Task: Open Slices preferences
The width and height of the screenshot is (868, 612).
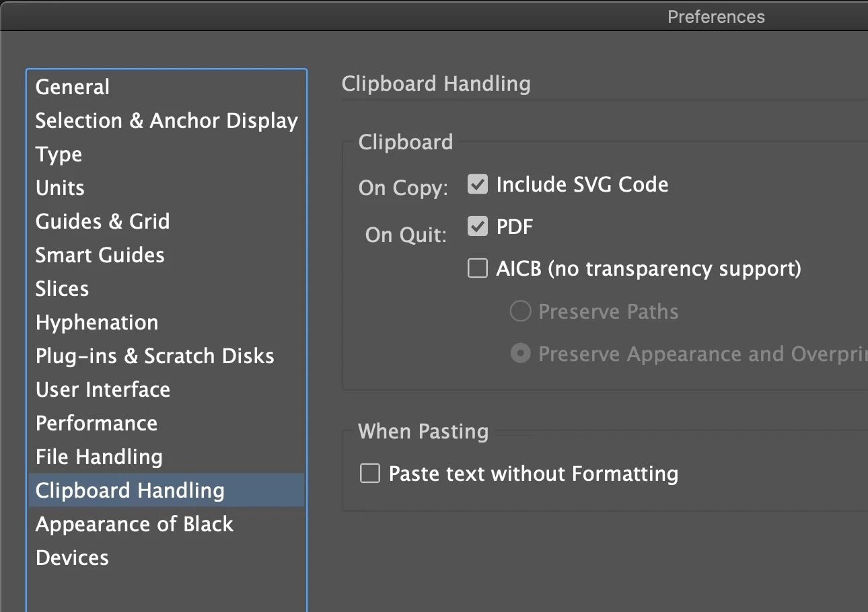Action: 63,289
